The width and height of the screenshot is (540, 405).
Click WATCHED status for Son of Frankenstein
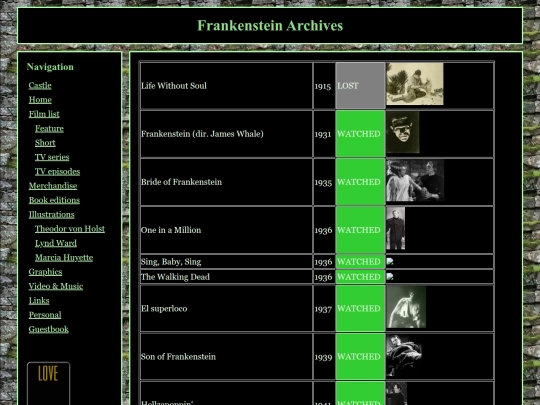click(x=360, y=357)
